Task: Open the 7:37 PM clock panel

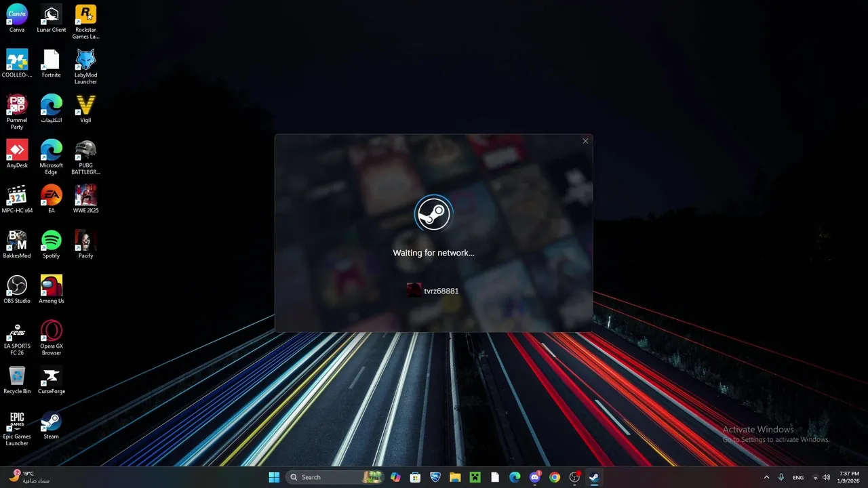Action: click(x=849, y=477)
